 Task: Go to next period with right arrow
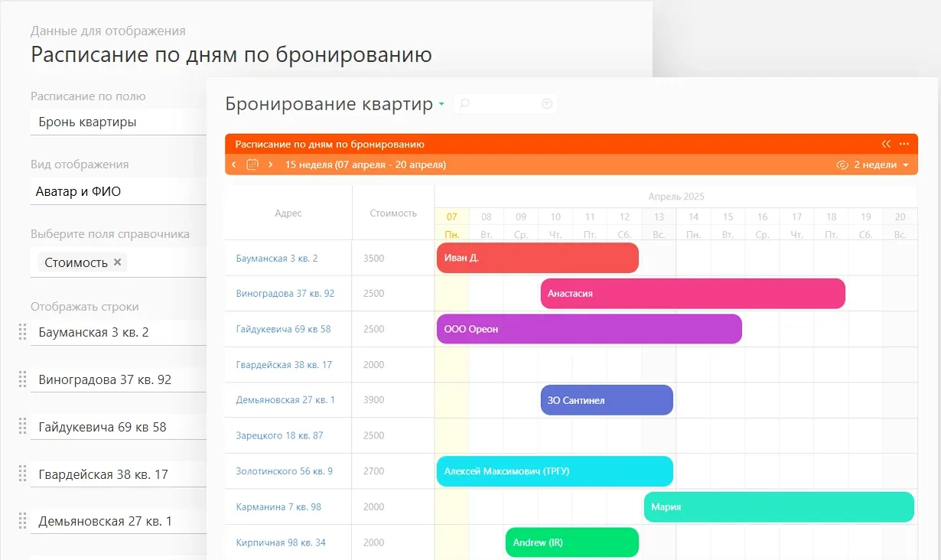271,164
